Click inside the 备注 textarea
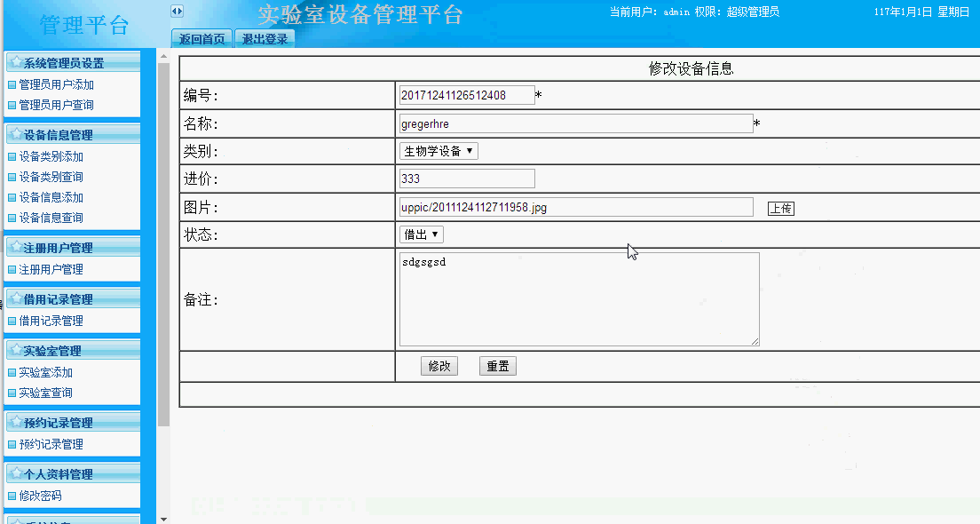980x524 pixels. click(580, 299)
